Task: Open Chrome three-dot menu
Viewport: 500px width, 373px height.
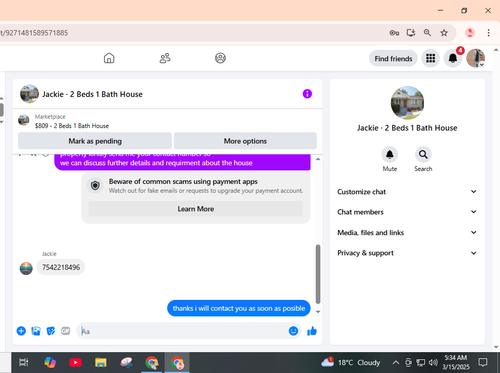Action: point(488,33)
